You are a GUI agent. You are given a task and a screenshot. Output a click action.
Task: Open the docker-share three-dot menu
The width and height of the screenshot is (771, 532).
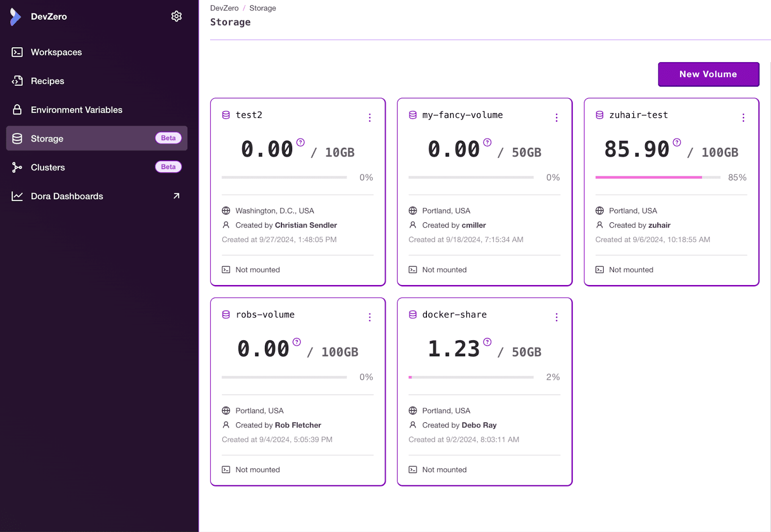coord(557,317)
